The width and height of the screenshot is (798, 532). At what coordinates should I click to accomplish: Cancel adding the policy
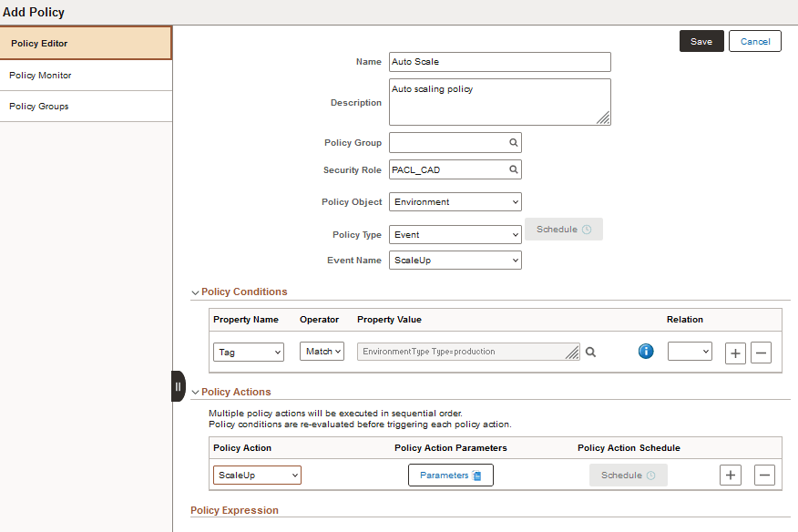754,41
